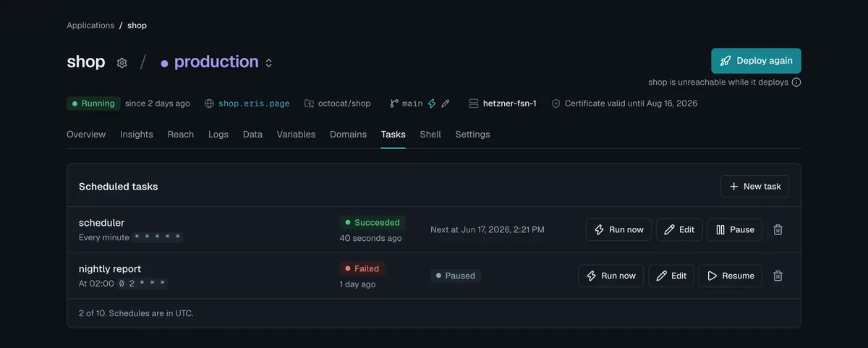Screen dimensions: 868x348
Task: Click the Running status badge
Action: coord(93,103)
